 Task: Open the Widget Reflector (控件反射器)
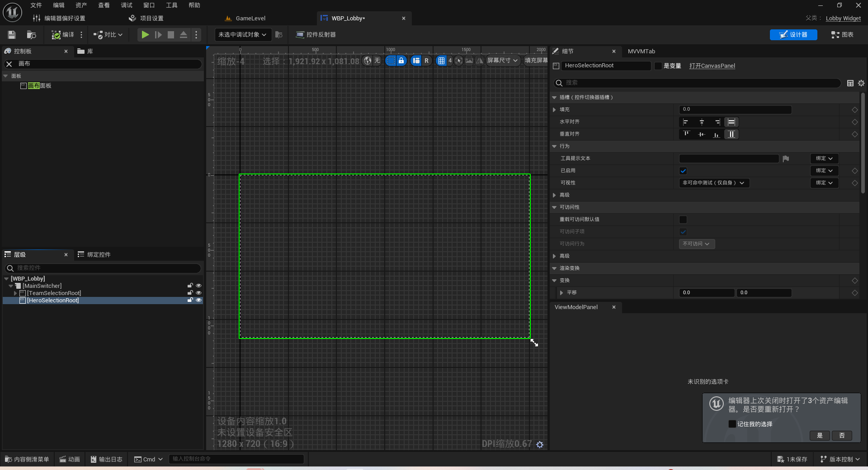click(x=316, y=35)
